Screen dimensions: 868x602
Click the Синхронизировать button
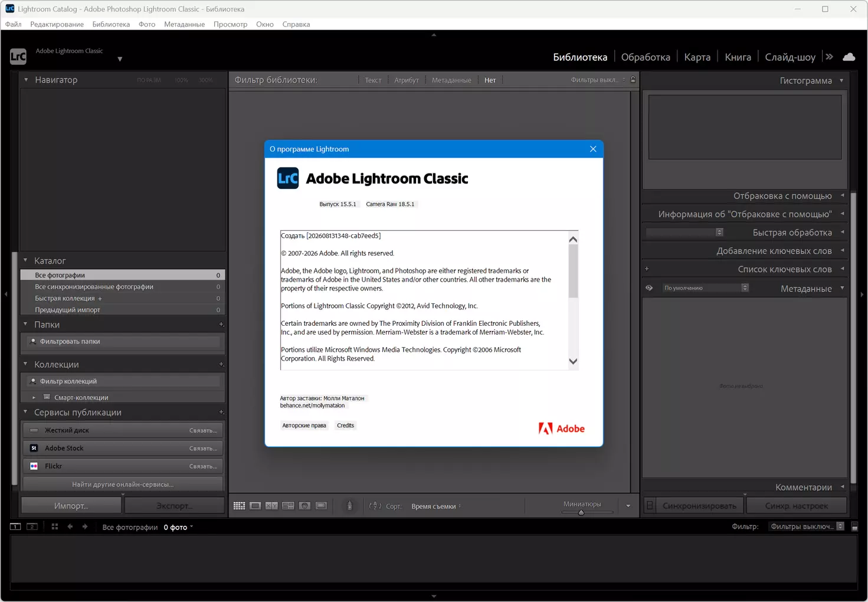point(699,506)
